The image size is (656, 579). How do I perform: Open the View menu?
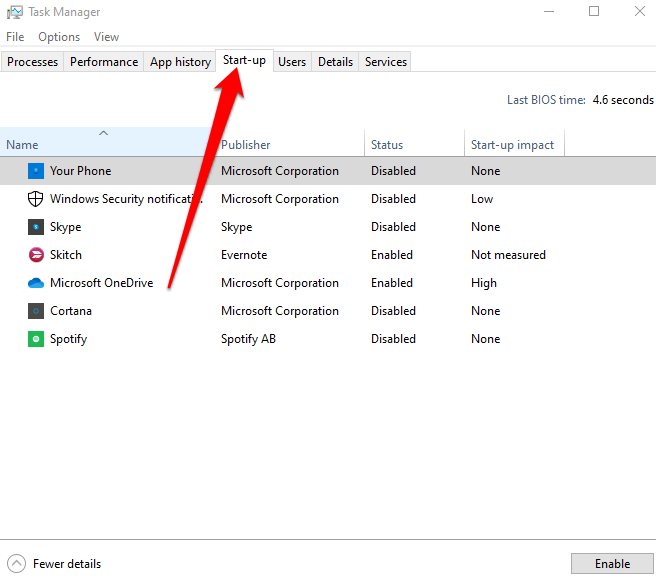click(x=106, y=37)
